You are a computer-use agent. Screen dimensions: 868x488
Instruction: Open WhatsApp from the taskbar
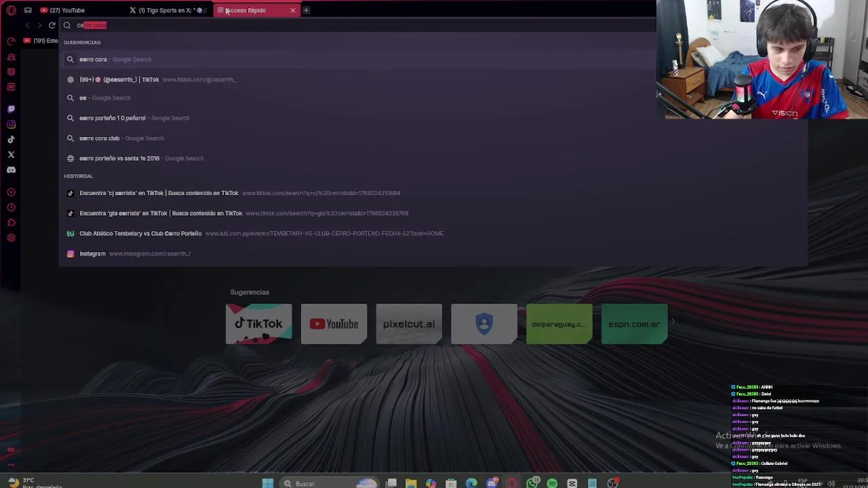click(532, 483)
